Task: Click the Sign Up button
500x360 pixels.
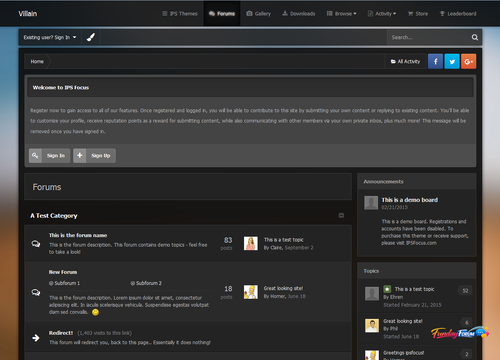Action: pyautogui.click(x=94, y=156)
